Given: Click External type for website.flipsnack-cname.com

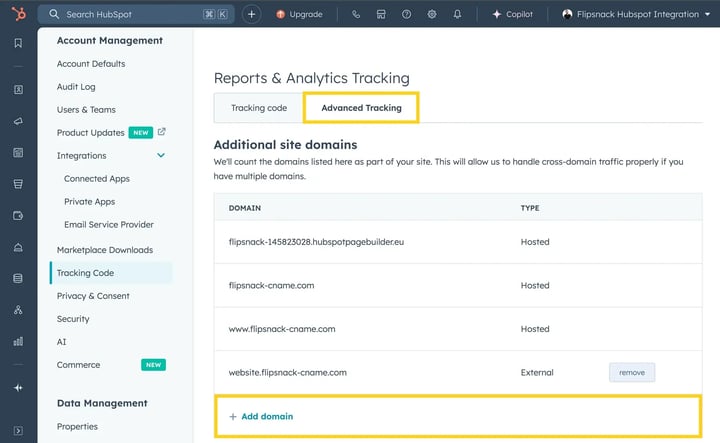Looking at the screenshot, I should [537, 372].
